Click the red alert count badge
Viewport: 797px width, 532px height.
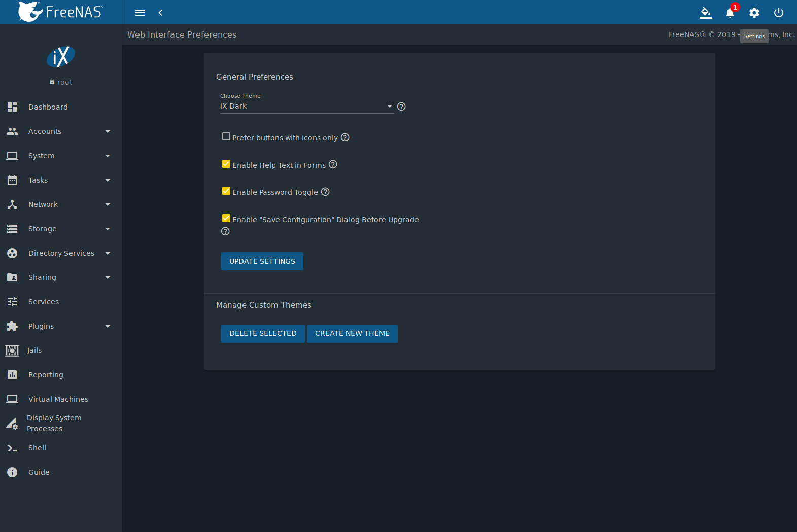735,8
